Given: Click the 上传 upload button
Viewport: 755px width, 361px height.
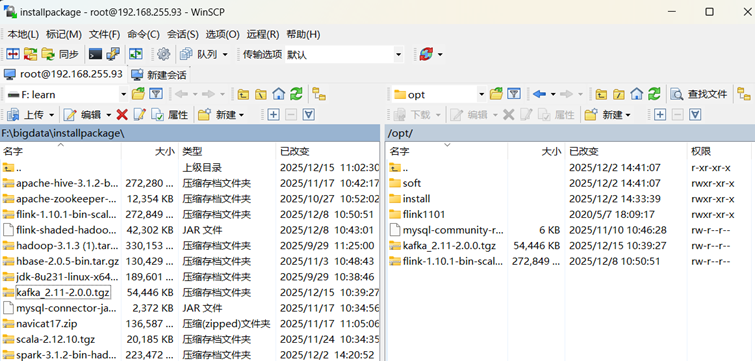Looking at the screenshot, I should point(26,115).
